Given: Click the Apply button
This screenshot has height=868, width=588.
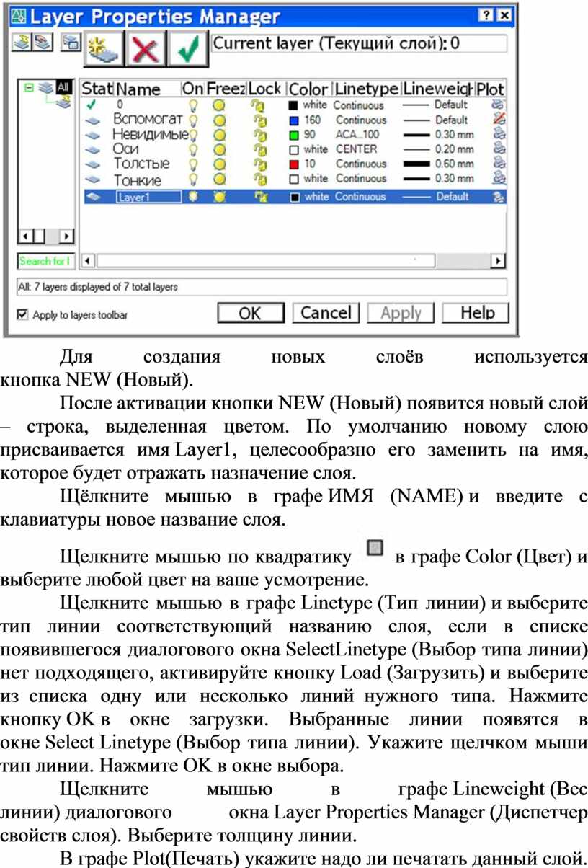Looking at the screenshot, I should coord(401,313).
